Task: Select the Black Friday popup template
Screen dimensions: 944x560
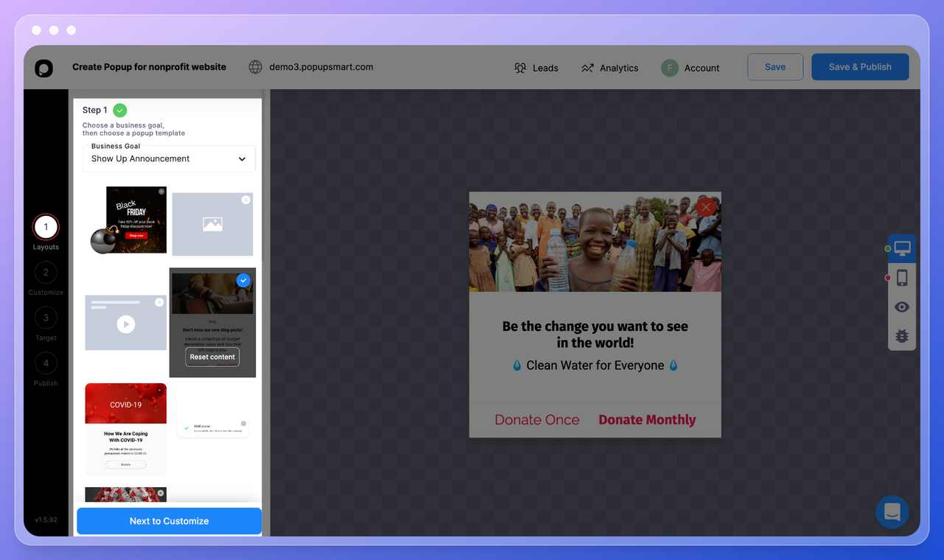Action: pos(128,220)
